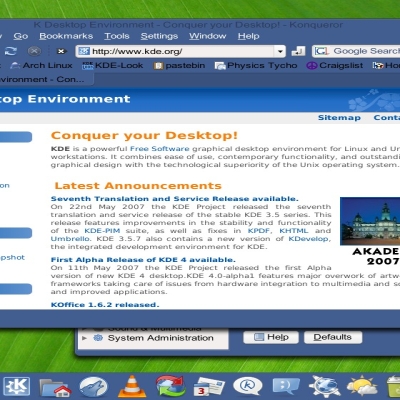Image resolution: width=400 pixels, height=400 pixels.
Task: Open KOffice 1.6.2 released link
Action: point(105,305)
